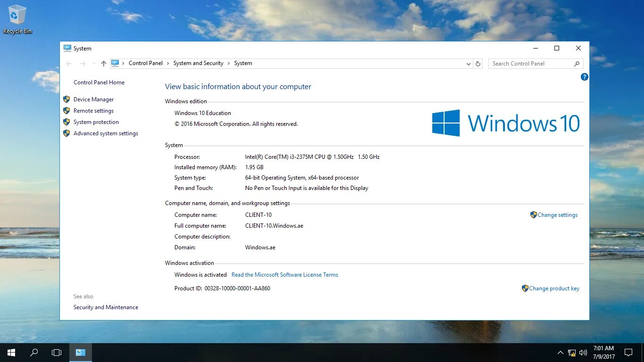The width and height of the screenshot is (644, 362).
Task: Click Change settings link
Action: click(x=557, y=215)
